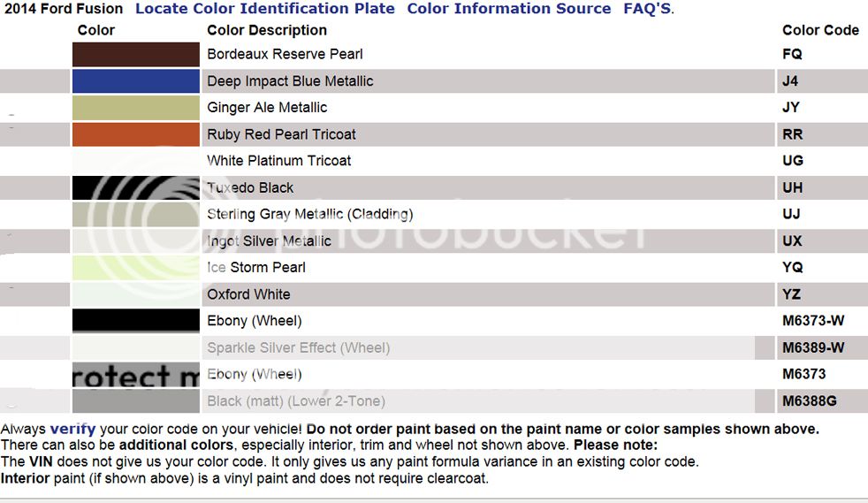This screenshot has width=868, height=503.
Task: Select the Black matt Lower 2-Tone swatch
Action: 135,400
